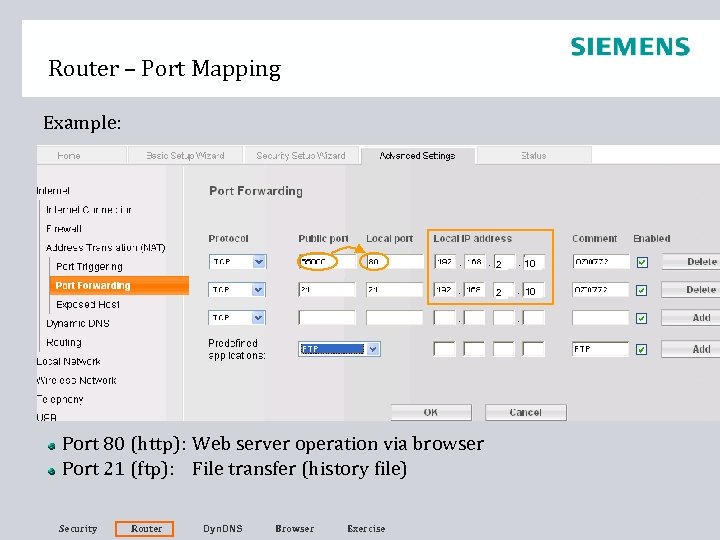720x540 pixels.
Task: Click second row IP last octet field 10
Action: coord(534,291)
